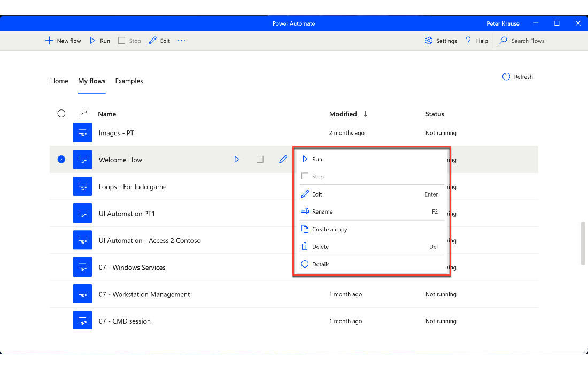Viewport: 588px width, 369px height.
Task: Click the Status column header
Action: click(x=435, y=114)
